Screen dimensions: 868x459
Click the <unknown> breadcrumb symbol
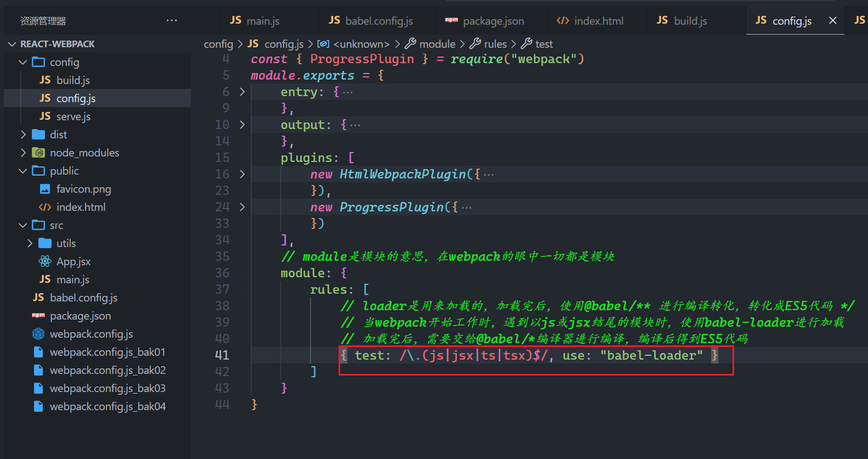354,44
